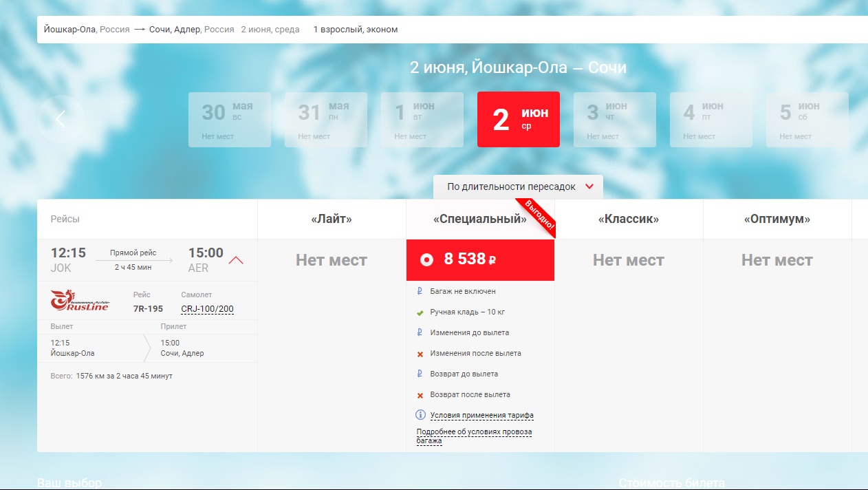The image size is (868, 490).
Task: Click the CRJ-100/200 aircraft link
Action: 207,309
